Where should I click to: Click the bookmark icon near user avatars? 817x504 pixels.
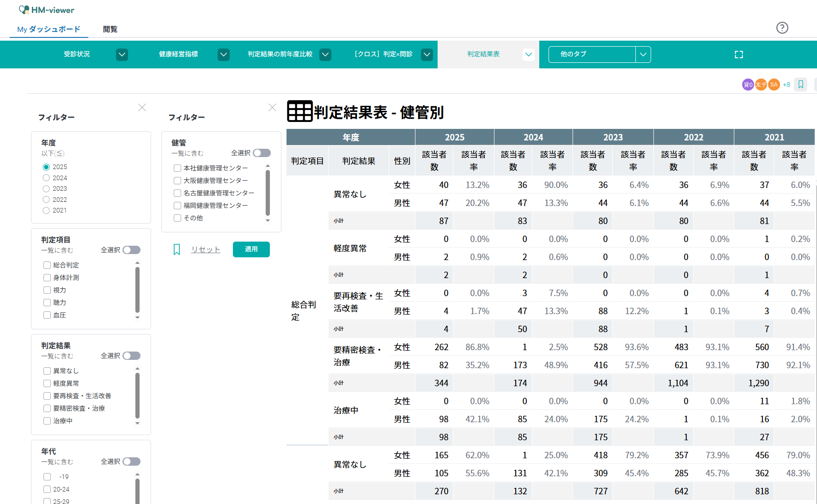[800, 85]
